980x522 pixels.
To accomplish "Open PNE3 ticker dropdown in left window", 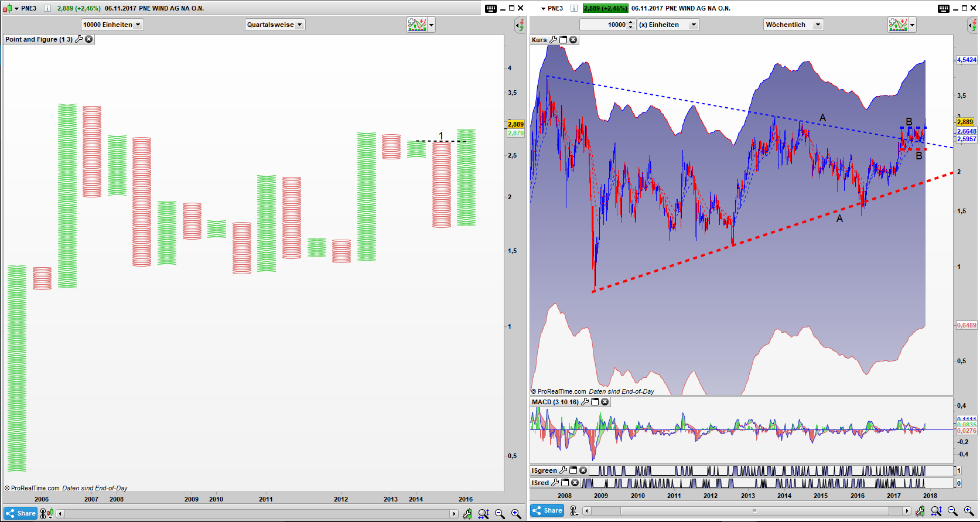I will pyautogui.click(x=16, y=8).
